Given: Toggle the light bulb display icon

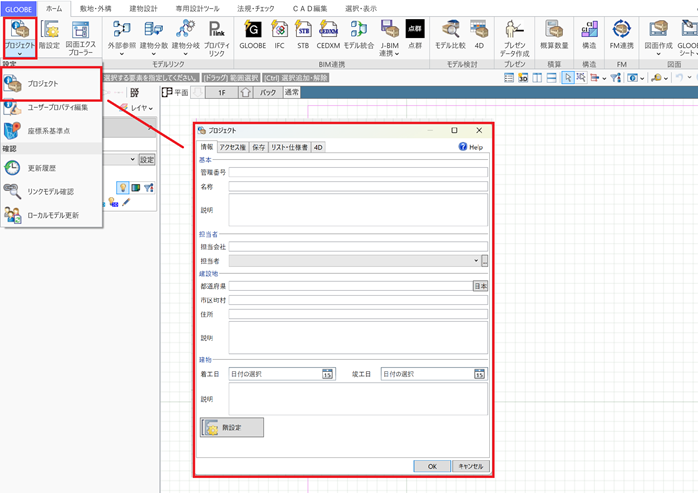Looking at the screenshot, I should (x=123, y=187).
